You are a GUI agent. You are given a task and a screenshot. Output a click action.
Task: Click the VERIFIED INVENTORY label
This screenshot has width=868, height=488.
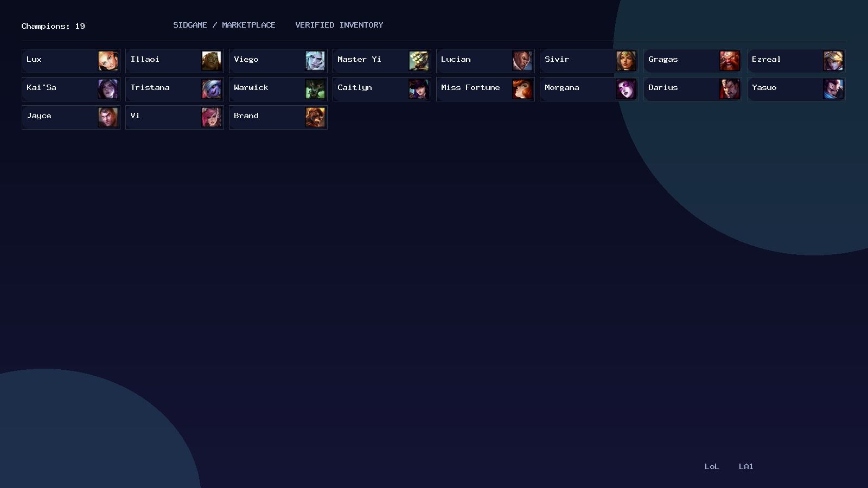(x=339, y=25)
